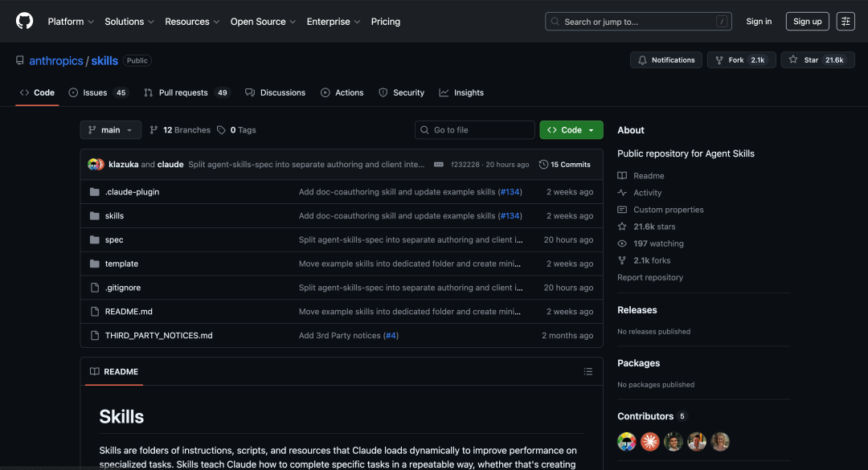The width and height of the screenshot is (868, 470).
Task: Switch to the Pull requests tab
Action: 186,92
